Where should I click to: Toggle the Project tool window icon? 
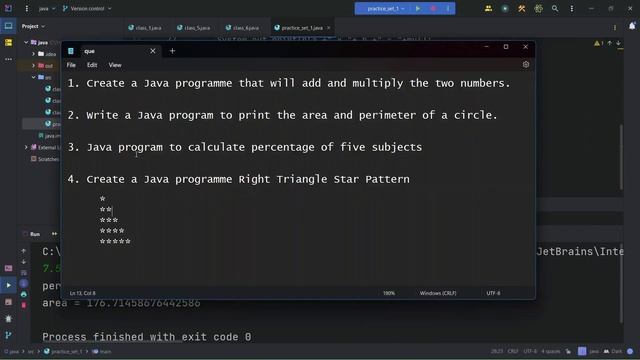[x=8, y=26]
